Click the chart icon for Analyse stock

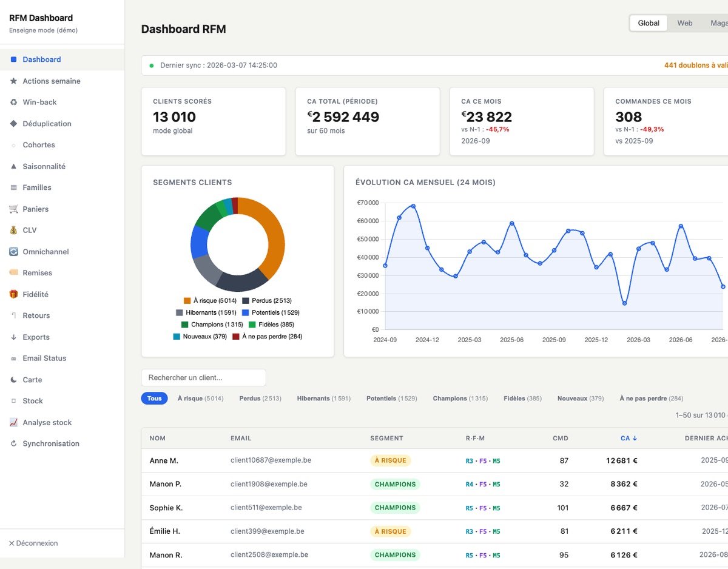click(13, 422)
